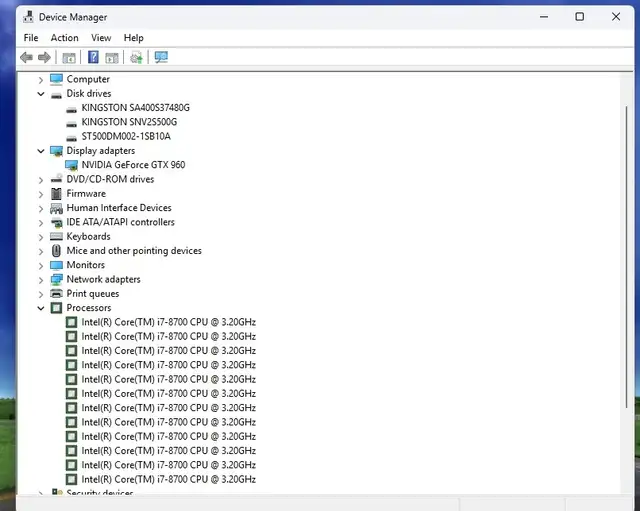This screenshot has width=640, height=511.
Task: Click the Computer category icon
Action: 56,79
